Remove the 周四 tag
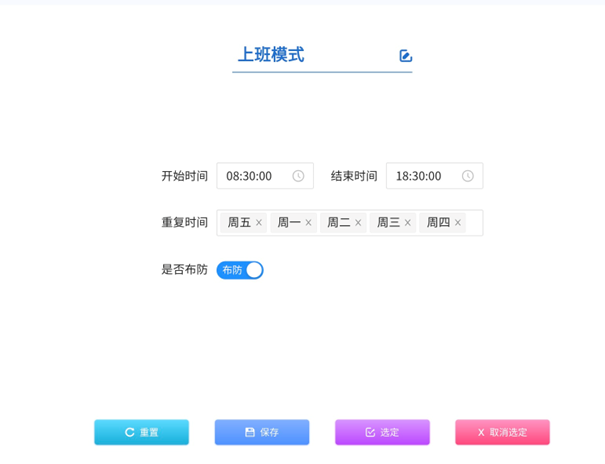The image size is (605, 464). [x=458, y=223]
